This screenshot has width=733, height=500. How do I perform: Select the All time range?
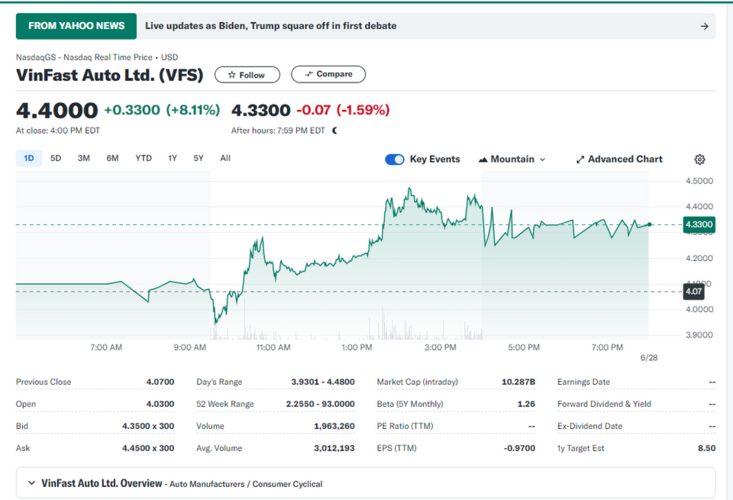[x=225, y=158]
